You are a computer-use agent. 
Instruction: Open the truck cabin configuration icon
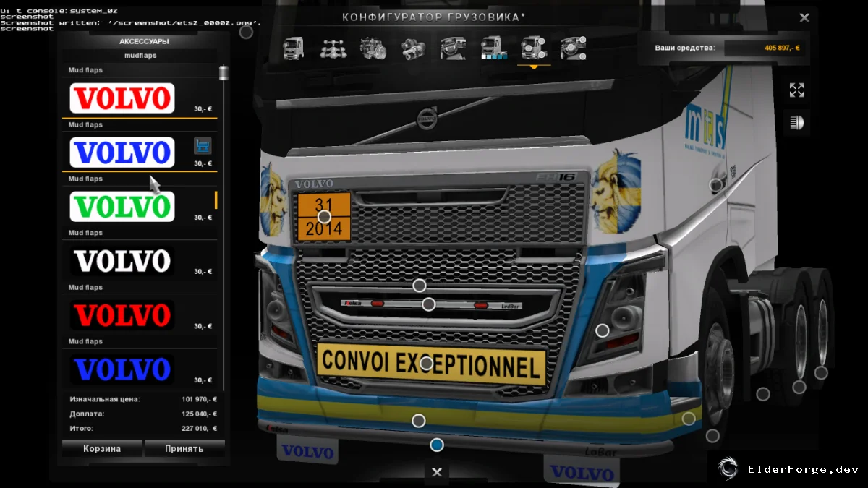point(293,48)
